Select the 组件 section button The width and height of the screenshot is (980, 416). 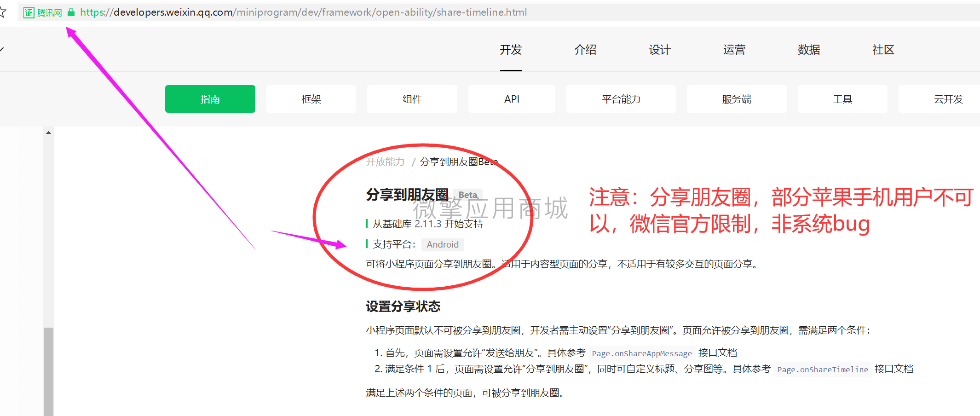412,99
